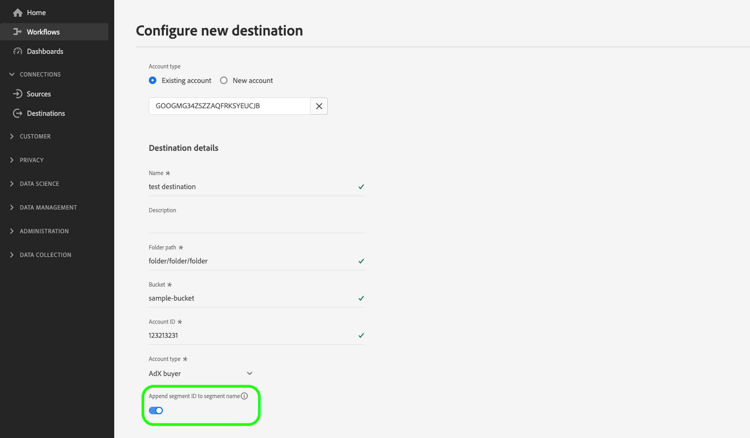Toggle Append segment ID to segment name
This screenshot has width=750, height=438.
156,410
